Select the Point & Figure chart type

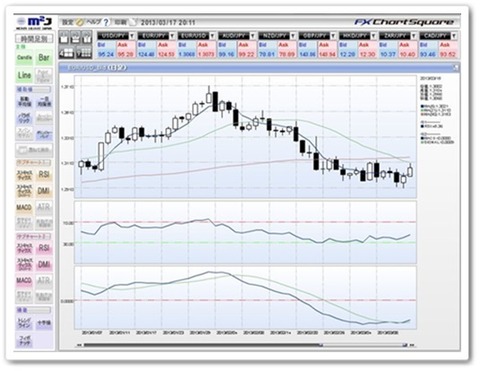44,75
